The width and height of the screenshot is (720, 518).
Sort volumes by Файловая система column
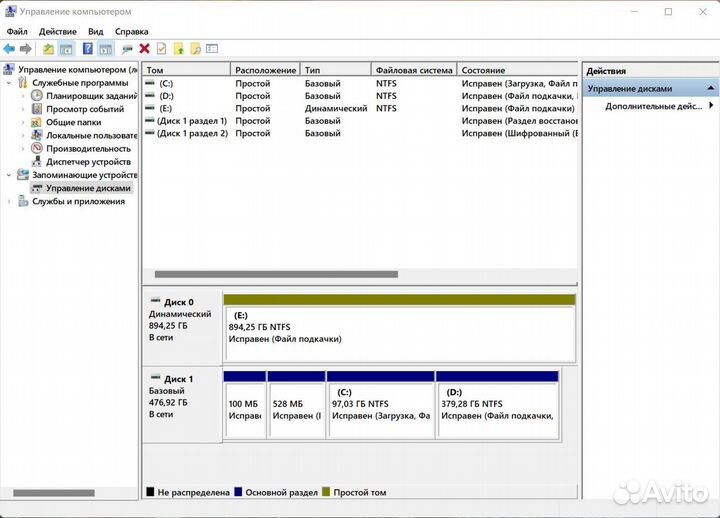(413, 70)
